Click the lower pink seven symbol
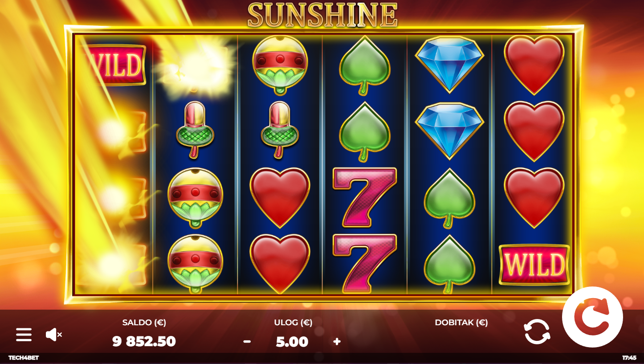The height and width of the screenshot is (364, 644). click(365, 263)
